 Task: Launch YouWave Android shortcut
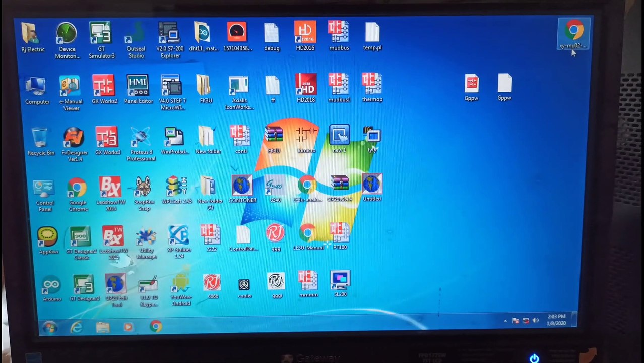tap(181, 290)
